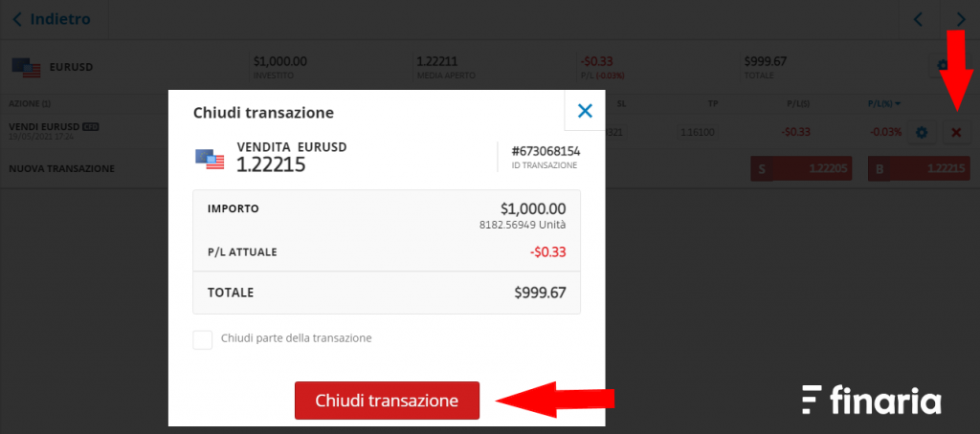Screen dimensions: 980x434
Task: Click the finaria logo
Action: 871,400
